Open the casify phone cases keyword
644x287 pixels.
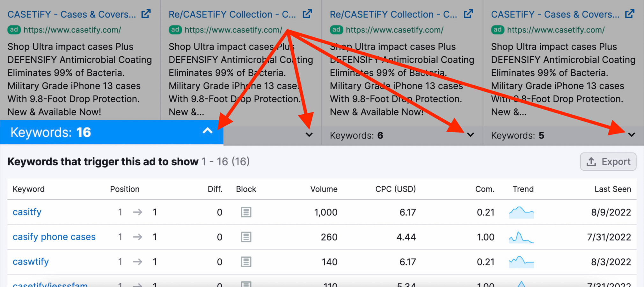pyautogui.click(x=54, y=237)
